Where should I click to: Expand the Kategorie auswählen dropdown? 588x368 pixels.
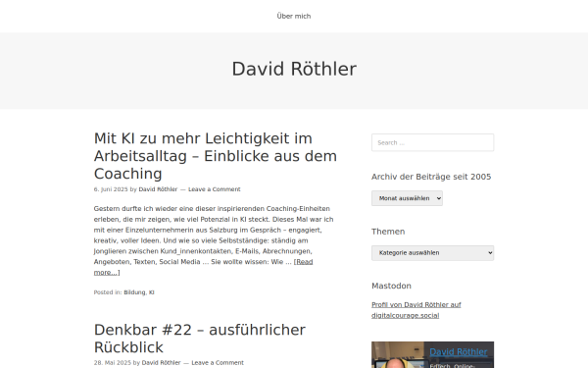[x=432, y=253]
